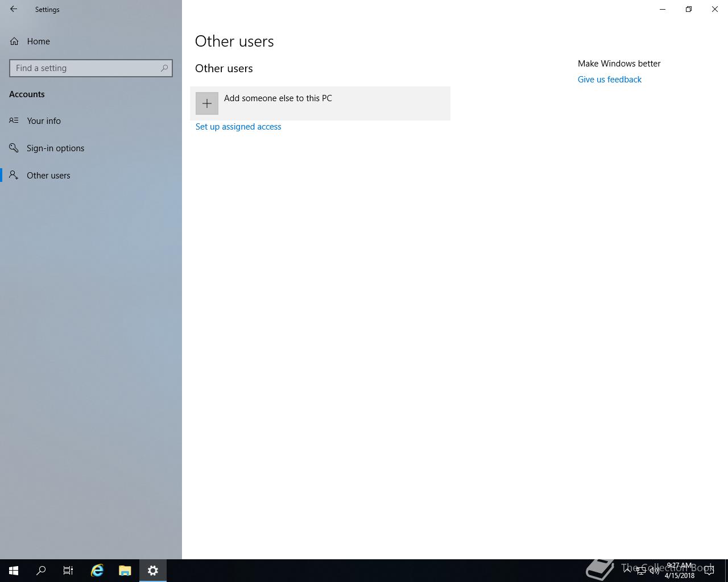This screenshot has width=728, height=582.
Task: Open File Explorer from the taskbar
Action: (125, 571)
